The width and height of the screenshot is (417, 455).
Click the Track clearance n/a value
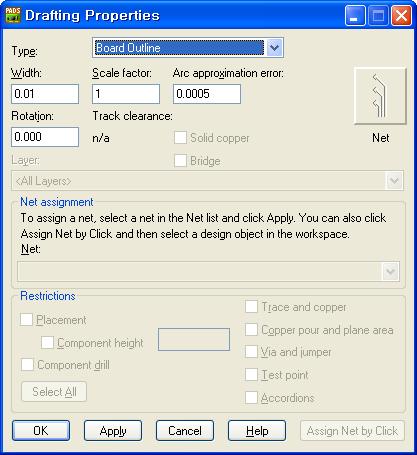tap(101, 138)
